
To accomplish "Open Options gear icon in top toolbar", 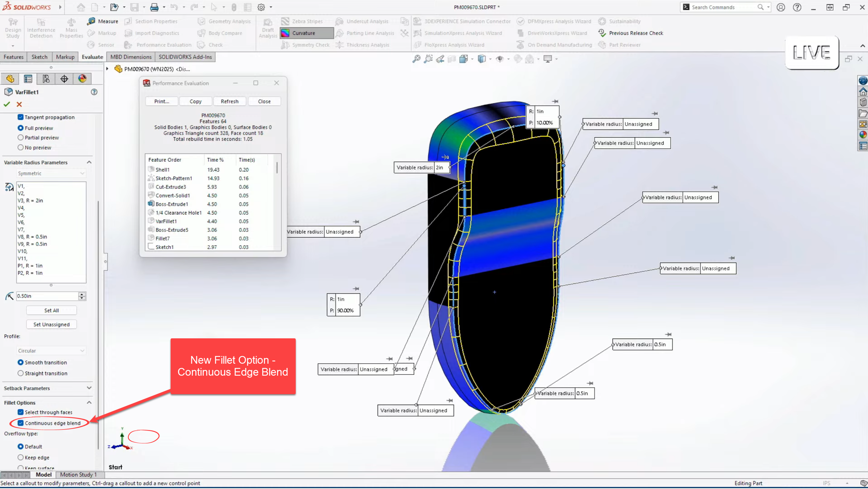I will tap(261, 7).
